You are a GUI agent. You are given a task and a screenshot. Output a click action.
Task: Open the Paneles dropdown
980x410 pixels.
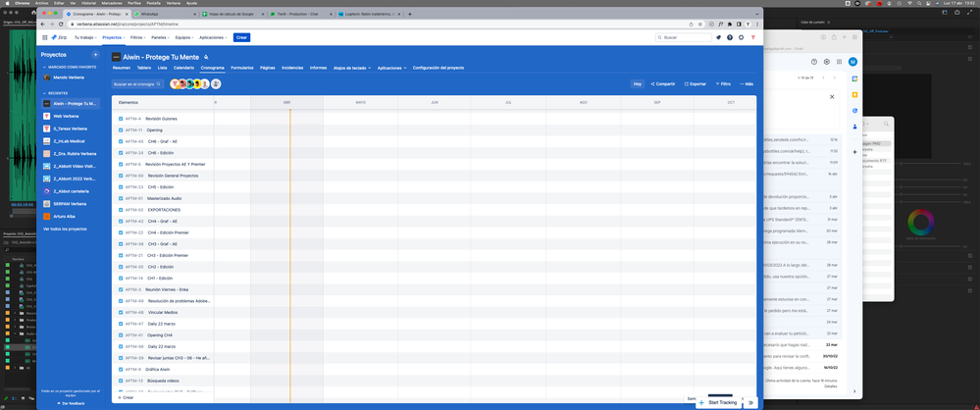click(x=161, y=37)
